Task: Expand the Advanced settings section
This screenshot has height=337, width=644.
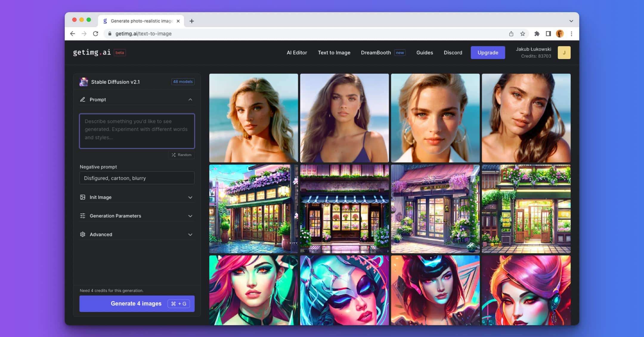Action: (190, 234)
